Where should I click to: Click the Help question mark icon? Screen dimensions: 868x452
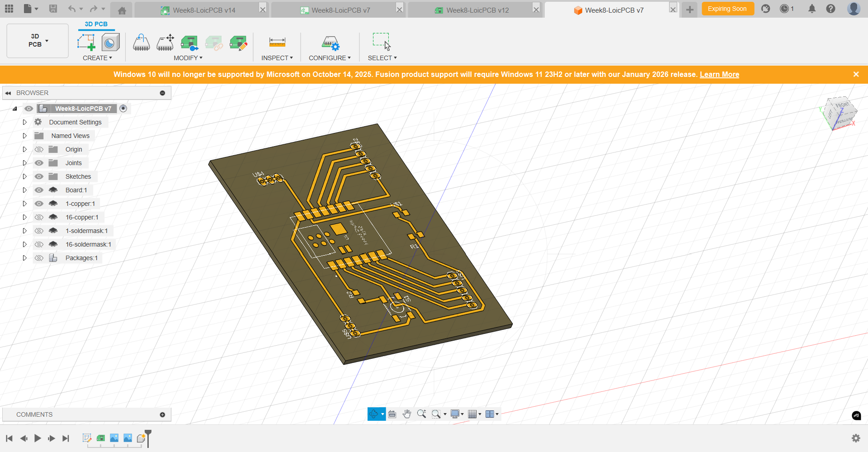(x=830, y=9)
